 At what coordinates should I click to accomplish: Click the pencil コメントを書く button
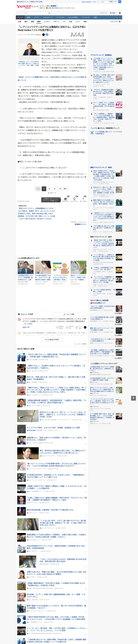click(x=69, y=314)
